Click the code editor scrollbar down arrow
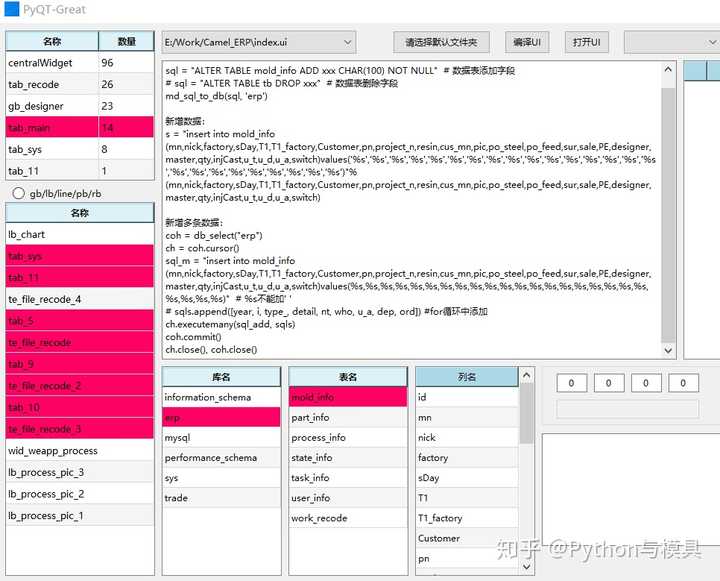Image resolution: width=720 pixels, height=581 pixels. pos(668,350)
